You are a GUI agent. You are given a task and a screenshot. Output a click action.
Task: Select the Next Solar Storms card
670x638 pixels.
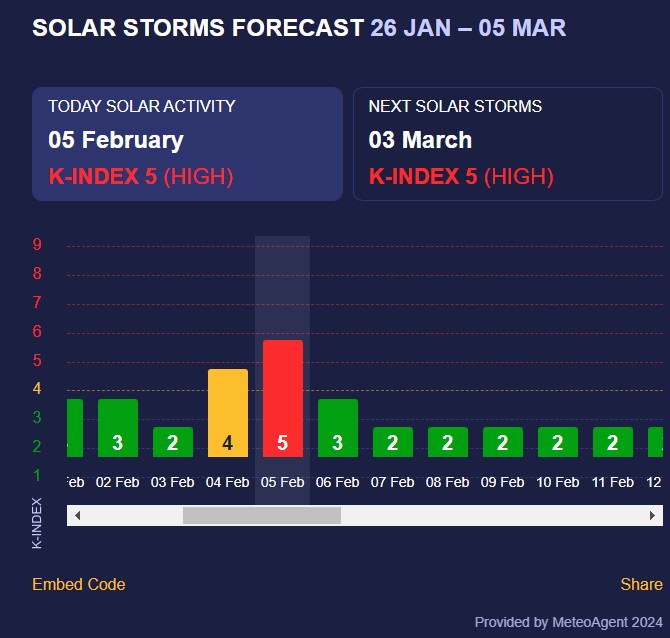507,144
